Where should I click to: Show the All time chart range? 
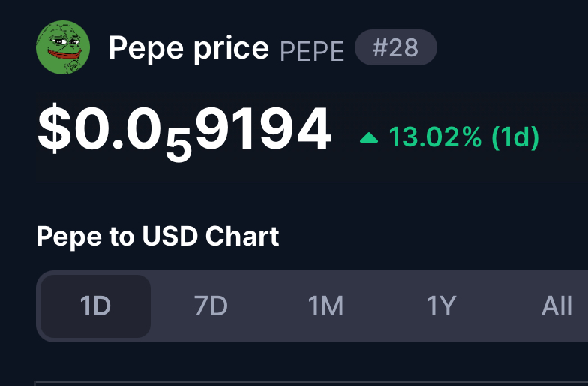[x=556, y=306]
